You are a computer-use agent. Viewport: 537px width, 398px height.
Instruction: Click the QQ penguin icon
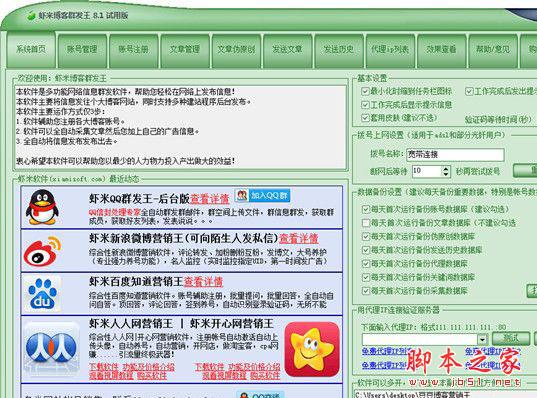(42, 207)
